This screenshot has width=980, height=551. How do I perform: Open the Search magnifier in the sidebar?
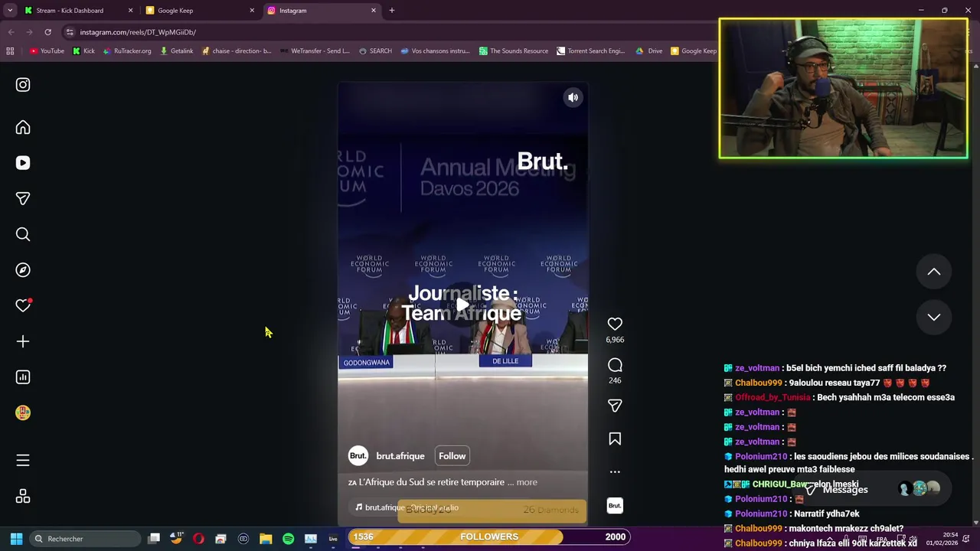pos(23,234)
